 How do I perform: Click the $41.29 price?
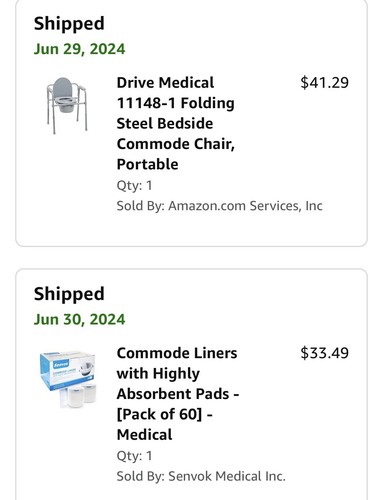[324, 82]
